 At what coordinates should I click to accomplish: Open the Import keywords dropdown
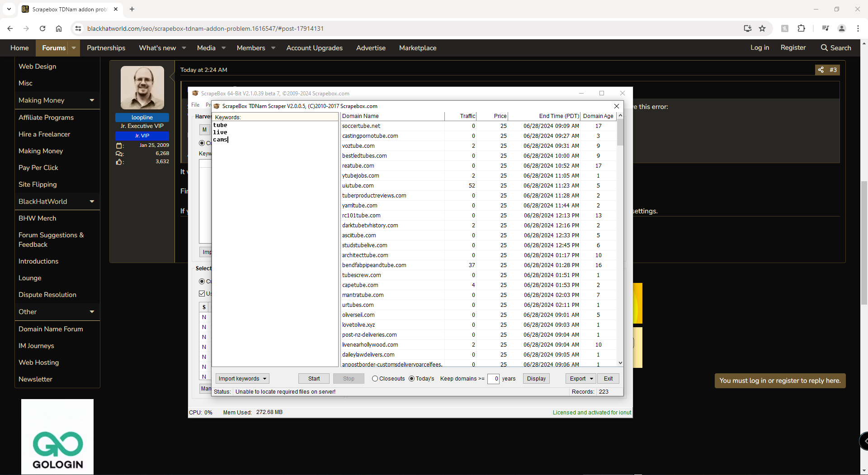(x=242, y=379)
